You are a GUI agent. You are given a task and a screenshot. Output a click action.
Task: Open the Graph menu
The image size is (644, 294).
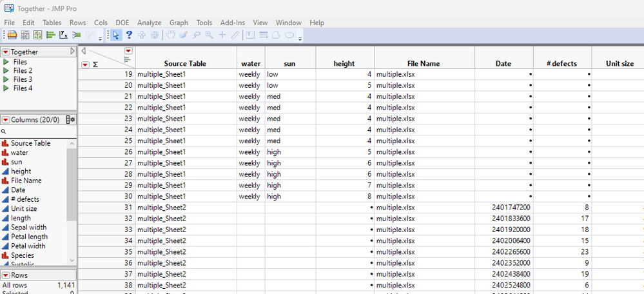pyautogui.click(x=179, y=23)
